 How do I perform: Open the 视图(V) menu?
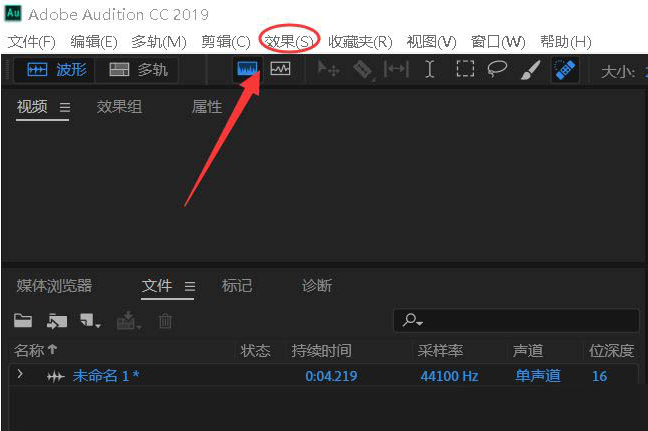pos(431,42)
